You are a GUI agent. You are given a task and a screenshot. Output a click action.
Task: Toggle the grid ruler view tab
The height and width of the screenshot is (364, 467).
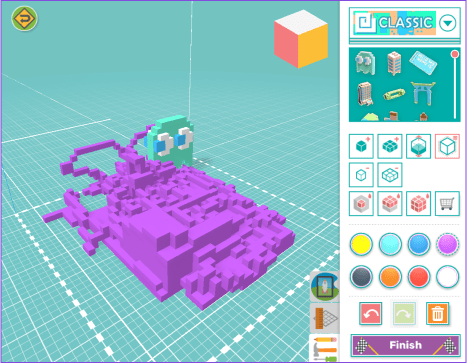325,318
